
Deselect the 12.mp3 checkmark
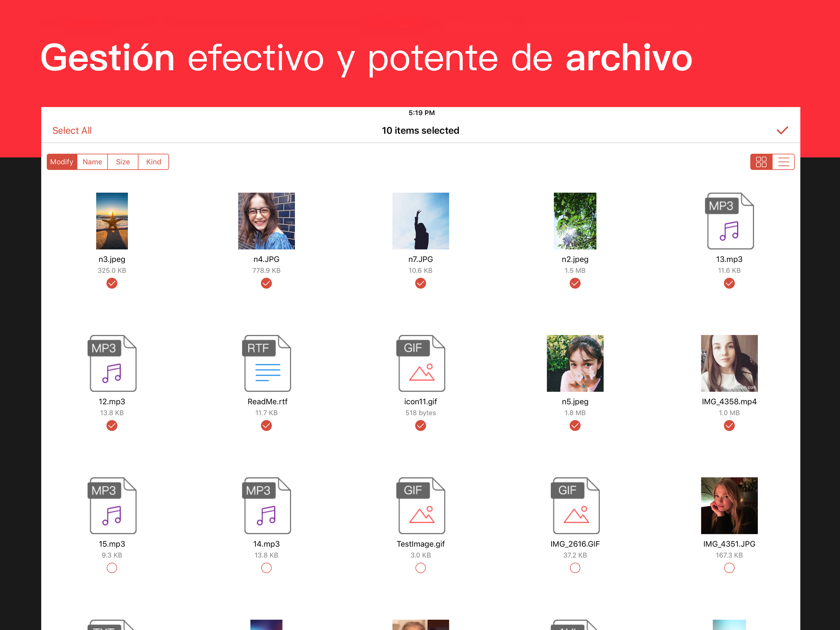pos(112,425)
